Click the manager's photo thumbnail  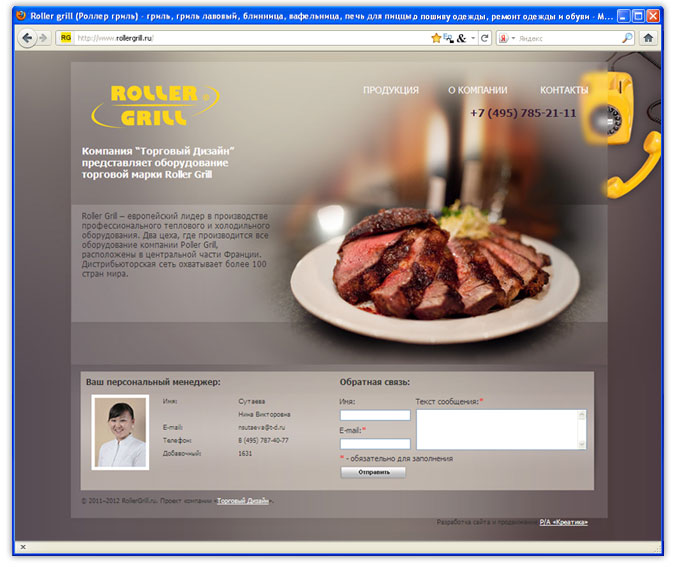coord(120,432)
